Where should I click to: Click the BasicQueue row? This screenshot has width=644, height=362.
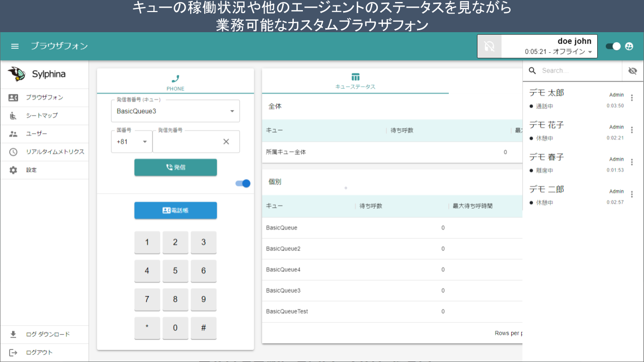pos(392,228)
